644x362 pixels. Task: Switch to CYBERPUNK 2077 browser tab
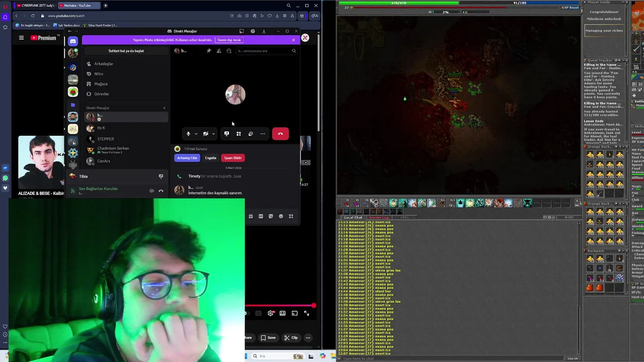coord(35,6)
